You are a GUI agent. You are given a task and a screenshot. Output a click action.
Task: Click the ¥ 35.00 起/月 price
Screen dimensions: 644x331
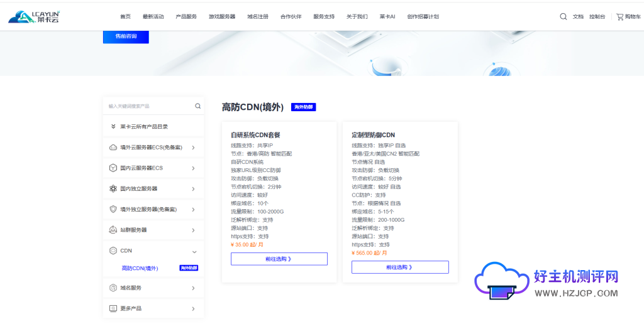[247, 244]
